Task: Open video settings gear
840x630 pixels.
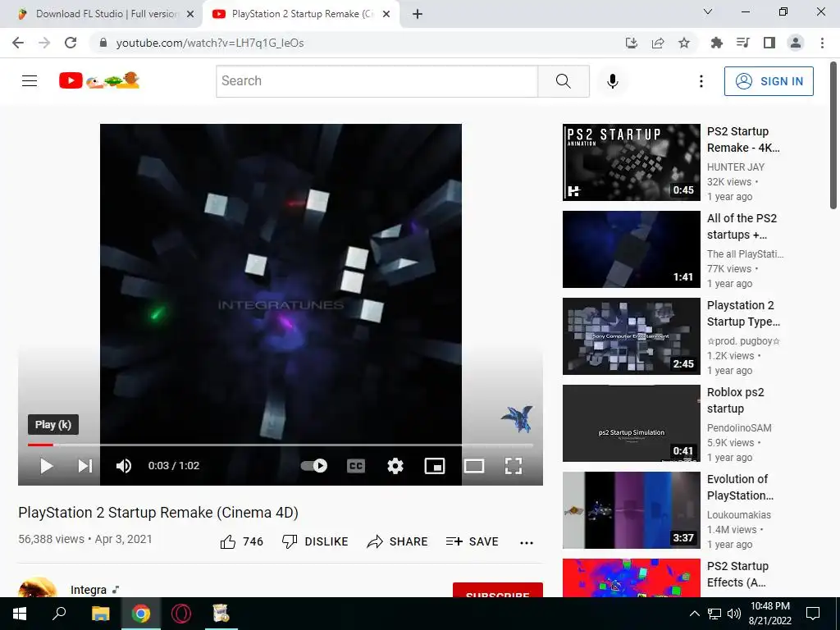Action: [x=395, y=466]
